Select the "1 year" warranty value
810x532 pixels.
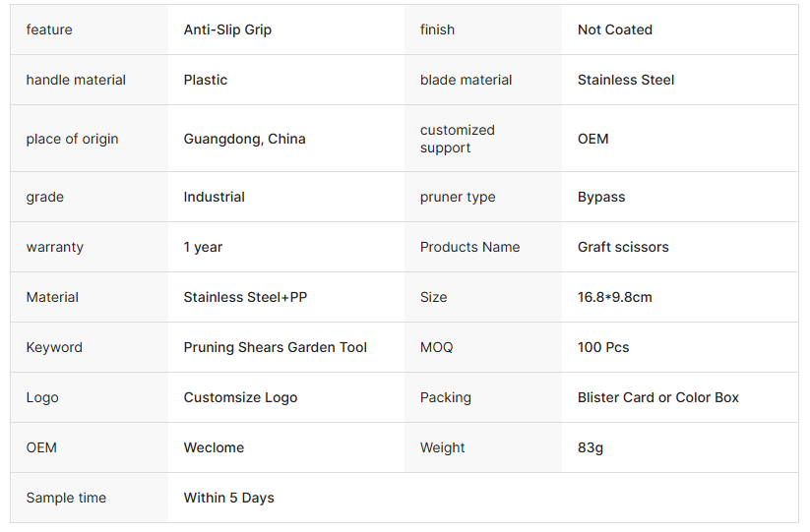pyautogui.click(x=203, y=247)
